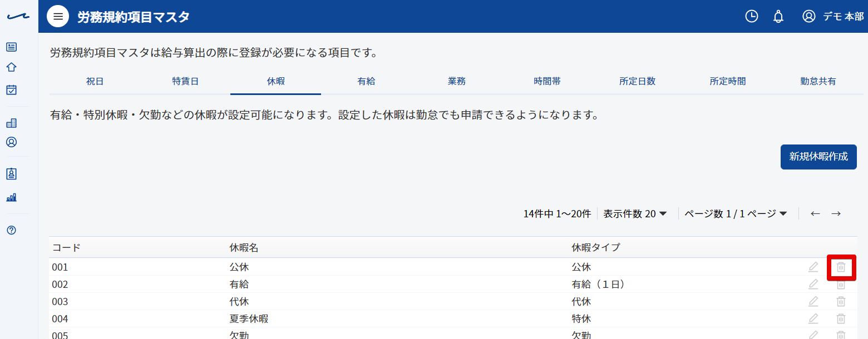The height and width of the screenshot is (339, 868).
Task: Edit the 001 公休 row
Action: point(813,267)
